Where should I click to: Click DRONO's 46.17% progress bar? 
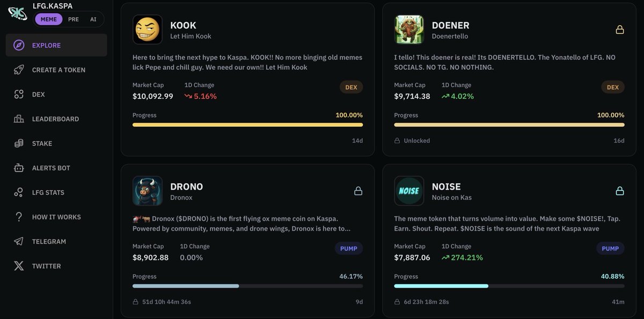(x=247, y=286)
